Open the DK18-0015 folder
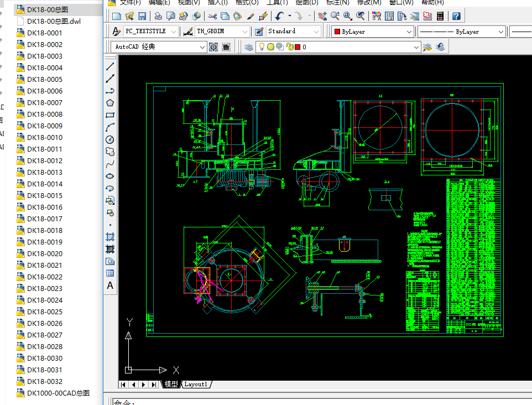 (44, 195)
